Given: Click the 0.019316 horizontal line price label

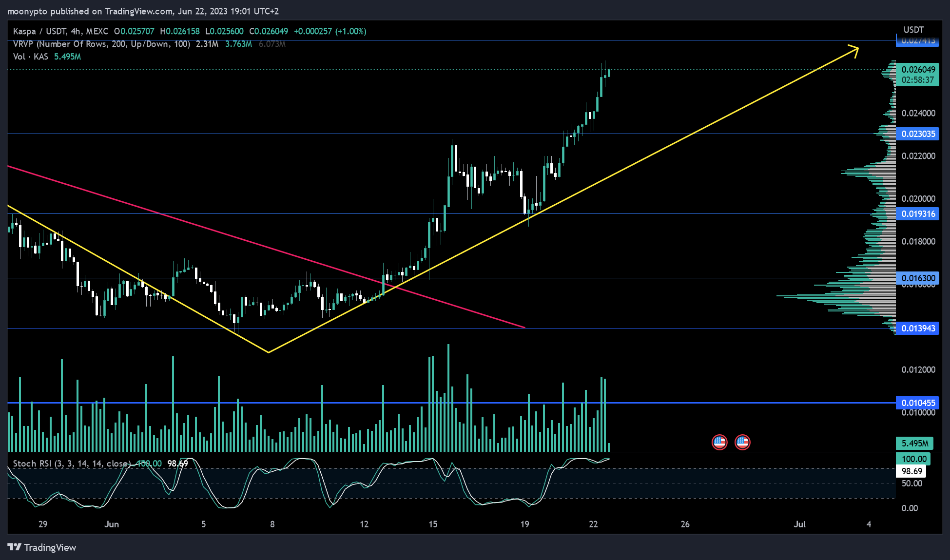Looking at the screenshot, I should pyautogui.click(x=918, y=213).
